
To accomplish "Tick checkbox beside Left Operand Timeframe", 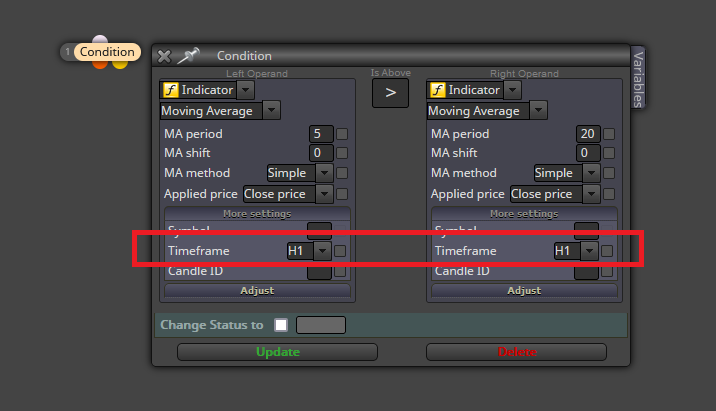I will 340,251.
